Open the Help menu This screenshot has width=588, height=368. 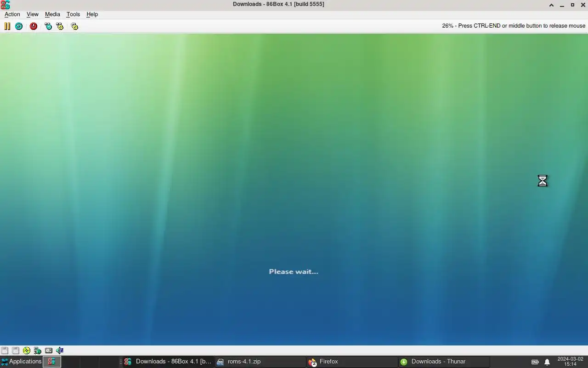click(x=92, y=14)
